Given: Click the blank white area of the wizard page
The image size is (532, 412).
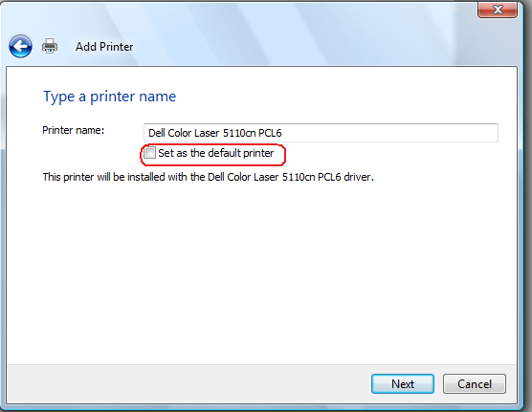Looking at the screenshot, I should [x=261, y=271].
